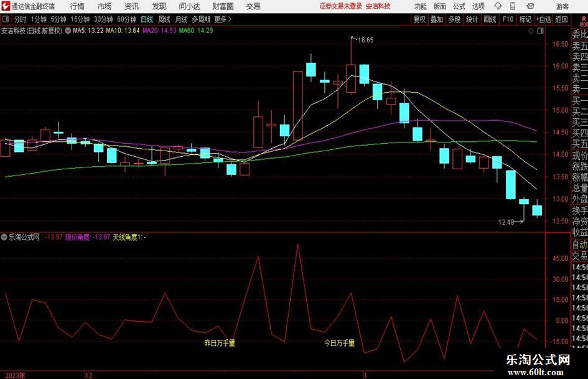Click the 天线角度1 indicator label
Viewport: 588px width, 379px height.
point(128,237)
